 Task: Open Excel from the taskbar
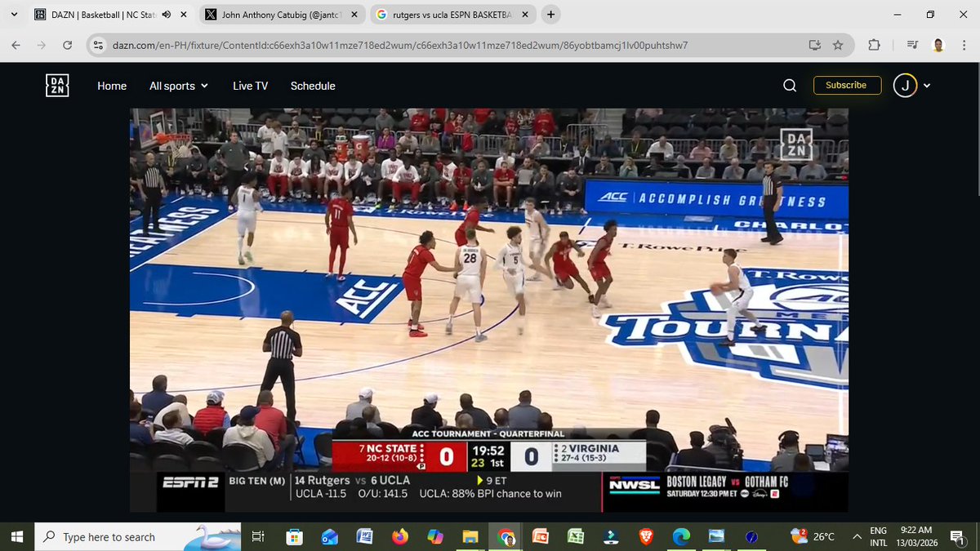575,536
